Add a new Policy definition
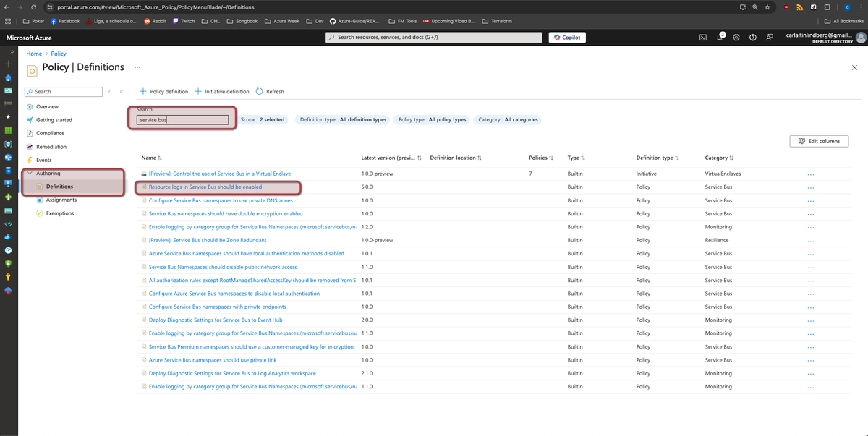This screenshot has height=436, width=868. tap(164, 92)
